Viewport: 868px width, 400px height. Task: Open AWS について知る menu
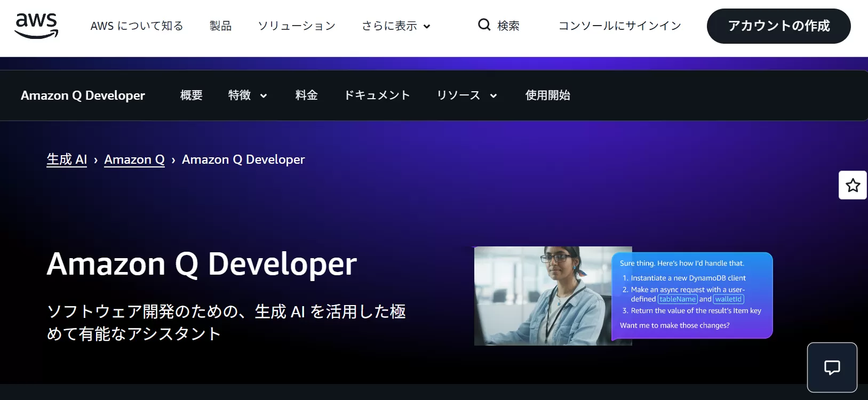coord(137,26)
